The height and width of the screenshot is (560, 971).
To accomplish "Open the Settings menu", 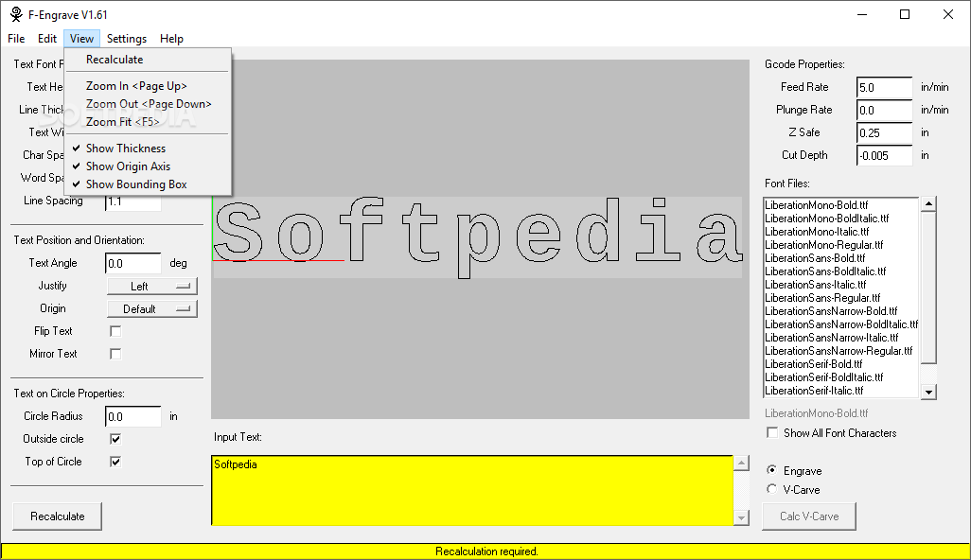I will coord(126,39).
